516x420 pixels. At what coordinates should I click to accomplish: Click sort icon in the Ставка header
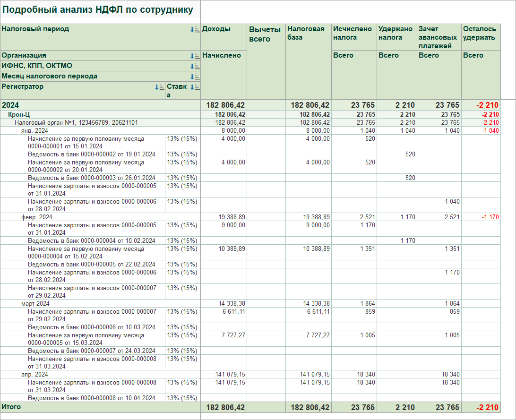pyautogui.click(x=195, y=87)
